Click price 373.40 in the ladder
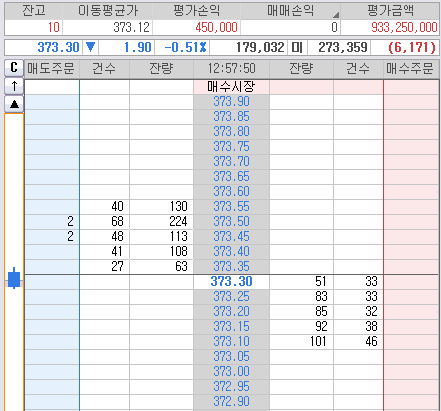Screen dimensions: 441x411 [231, 252]
